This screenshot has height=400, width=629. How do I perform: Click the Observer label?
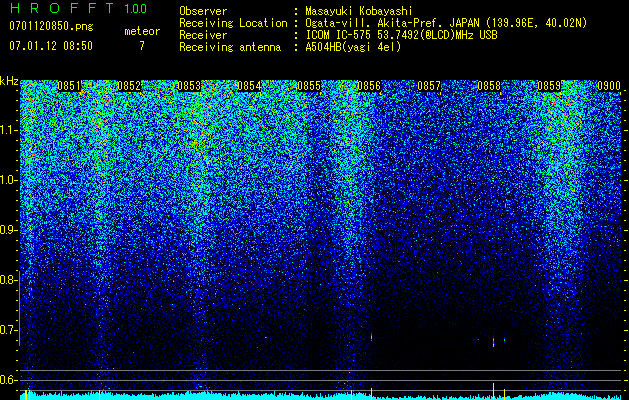tap(203, 11)
